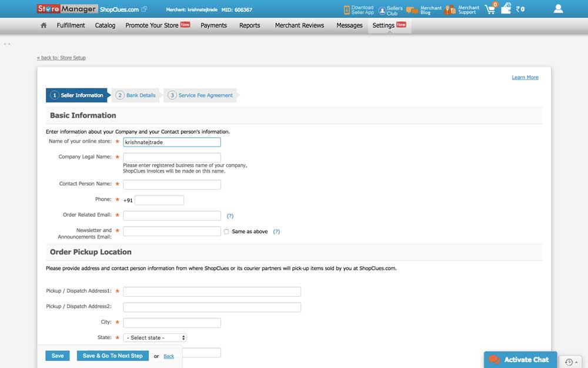The height and width of the screenshot is (368, 588).
Task: Open the user profile icon
Action: click(x=557, y=8)
